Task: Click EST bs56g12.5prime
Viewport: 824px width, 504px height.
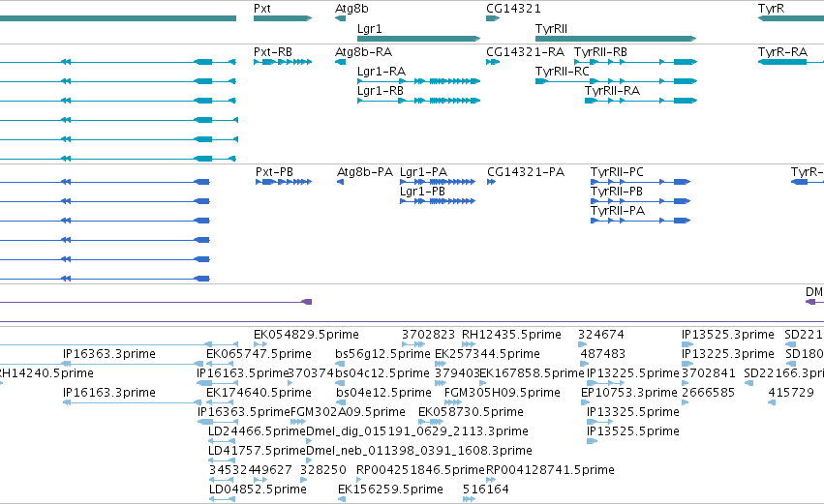Action: (x=383, y=354)
